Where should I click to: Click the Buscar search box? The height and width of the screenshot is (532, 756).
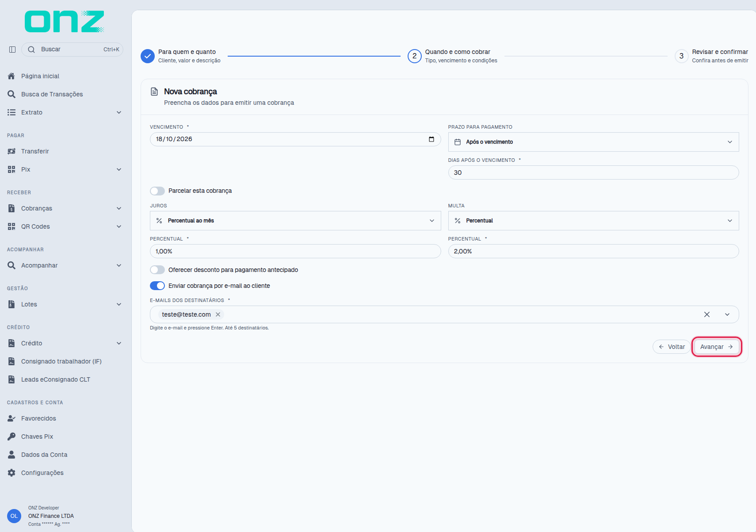coord(72,50)
